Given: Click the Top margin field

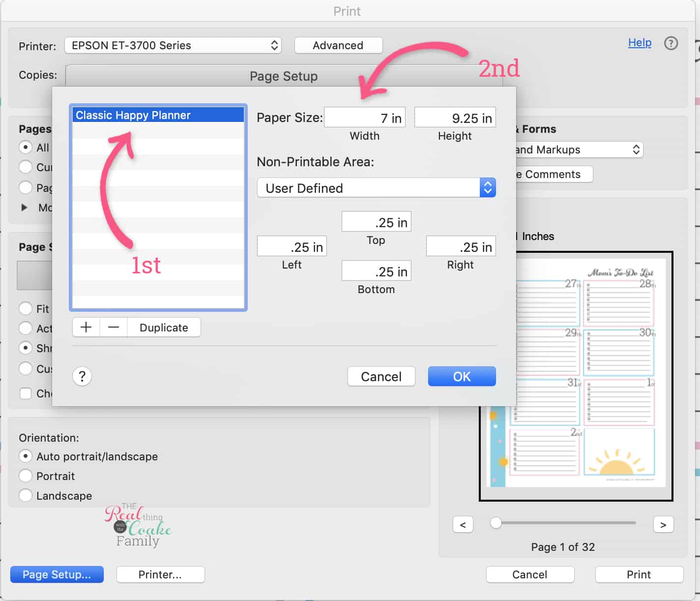Looking at the screenshot, I should coord(377,222).
